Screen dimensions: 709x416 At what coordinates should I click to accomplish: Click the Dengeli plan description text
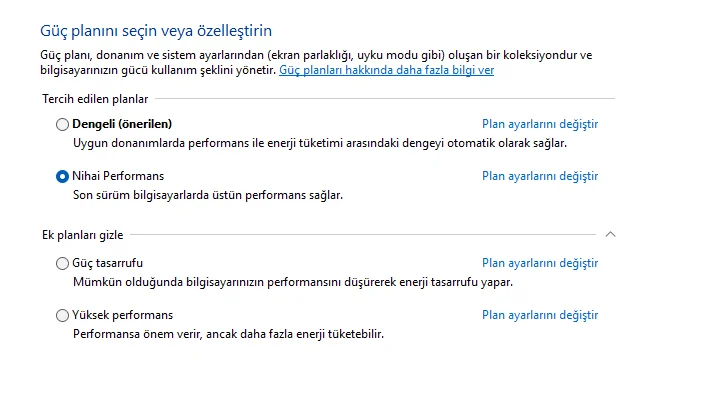point(319,143)
